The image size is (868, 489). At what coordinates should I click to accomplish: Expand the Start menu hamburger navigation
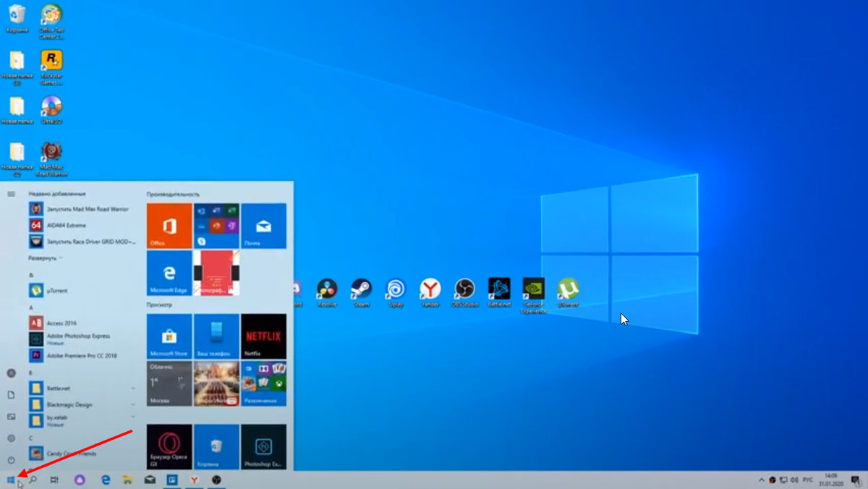(11, 194)
